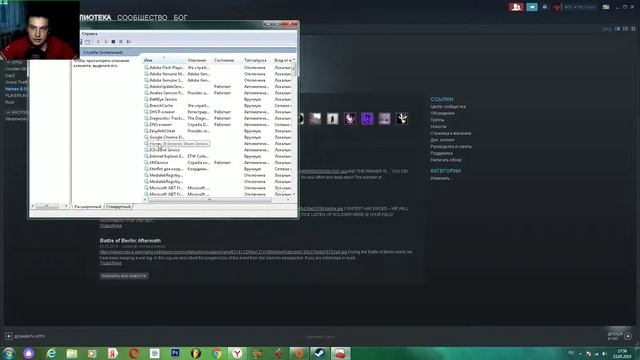Restart service via the Services toolbar restart icon
This screenshot has width=640, height=360.
pos(129,42)
